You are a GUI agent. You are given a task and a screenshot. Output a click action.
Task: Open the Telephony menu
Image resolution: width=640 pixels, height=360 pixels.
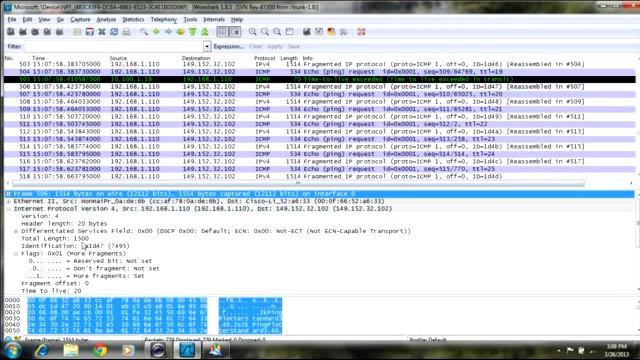pyautogui.click(x=164, y=19)
